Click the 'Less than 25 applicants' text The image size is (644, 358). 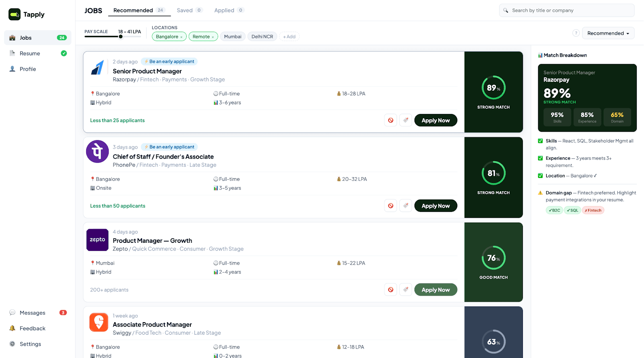pos(117,120)
